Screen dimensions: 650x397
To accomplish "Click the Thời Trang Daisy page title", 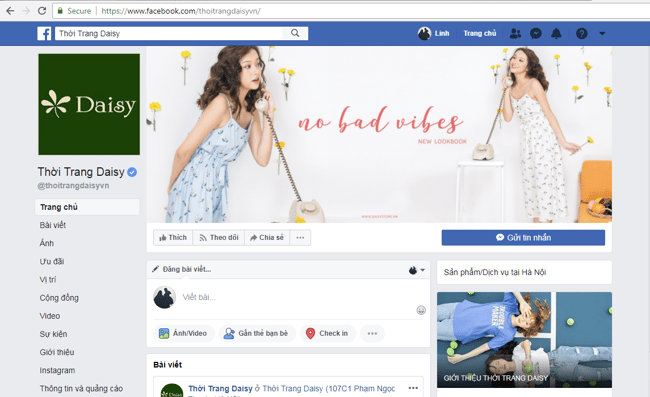I will tap(81, 172).
